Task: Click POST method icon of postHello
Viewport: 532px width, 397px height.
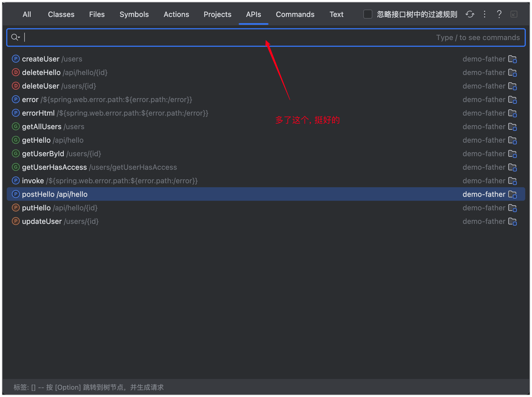Action: (x=16, y=194)
